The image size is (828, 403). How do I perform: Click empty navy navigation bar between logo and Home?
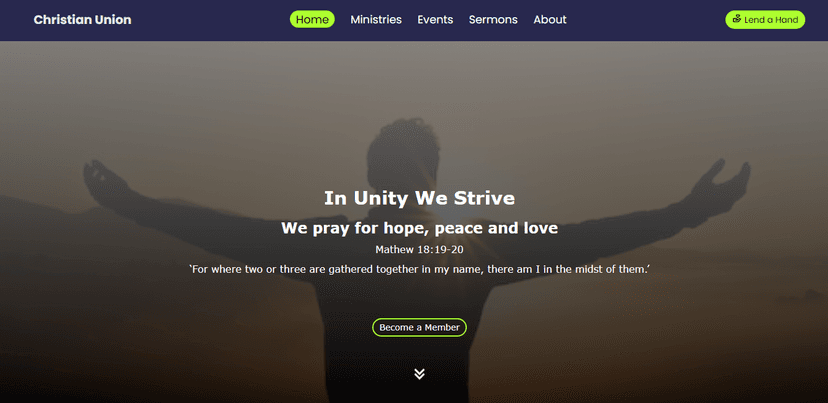click(x=210, y=20)
